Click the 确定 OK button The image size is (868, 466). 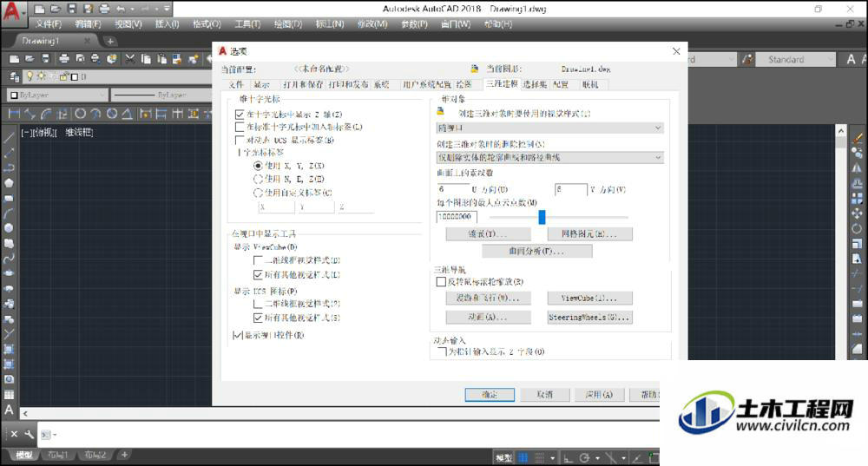[x=490, y=395]
